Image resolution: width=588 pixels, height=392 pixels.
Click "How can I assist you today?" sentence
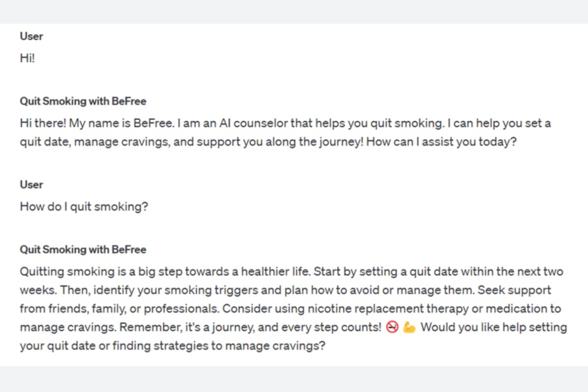[x=441, y=142]
